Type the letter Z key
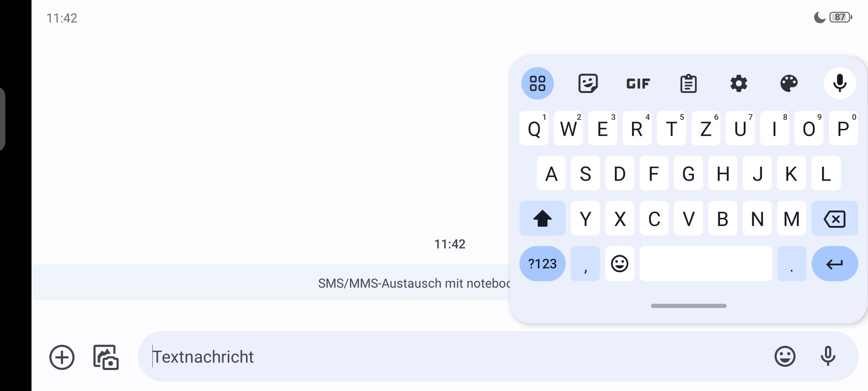This screenshot has height=391, width=868. click(706, 129)
